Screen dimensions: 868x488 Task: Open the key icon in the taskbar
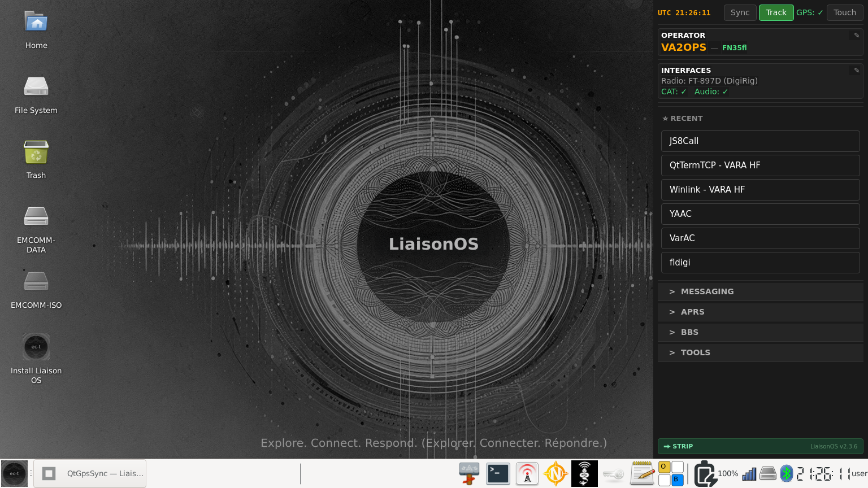tap(613, 473)
